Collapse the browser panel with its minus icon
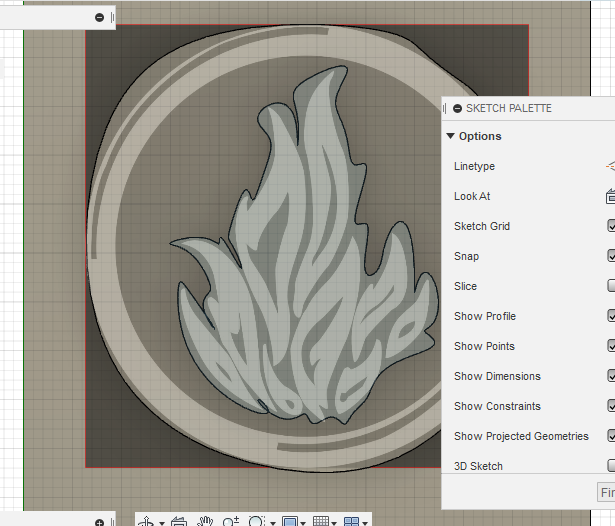This screenshot has height=526, width=615. point(99,17)
